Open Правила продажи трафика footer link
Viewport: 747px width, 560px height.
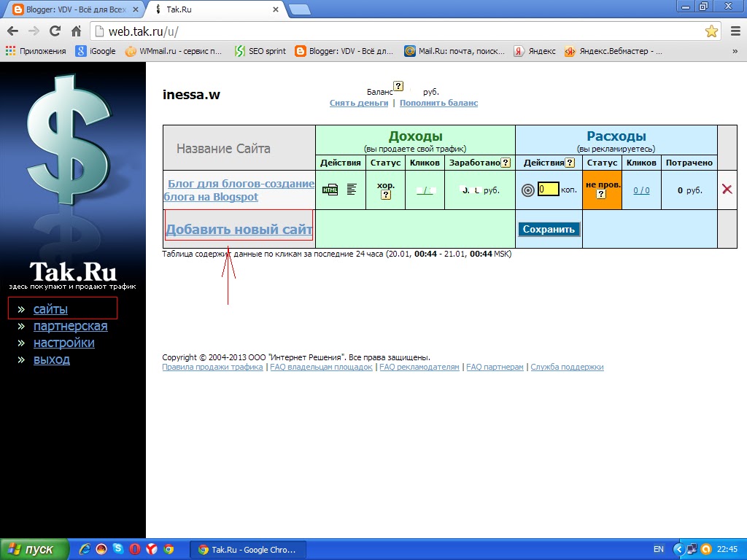point(212,367)
